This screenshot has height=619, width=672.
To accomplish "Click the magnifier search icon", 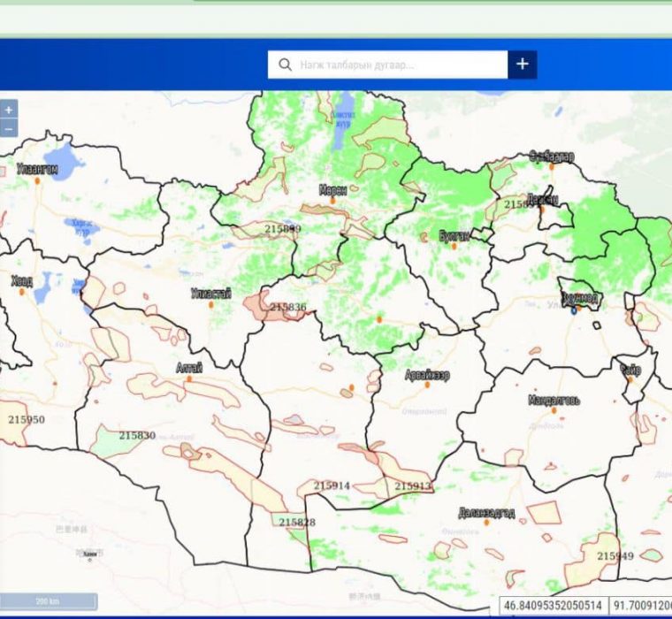I will (285, 65).
